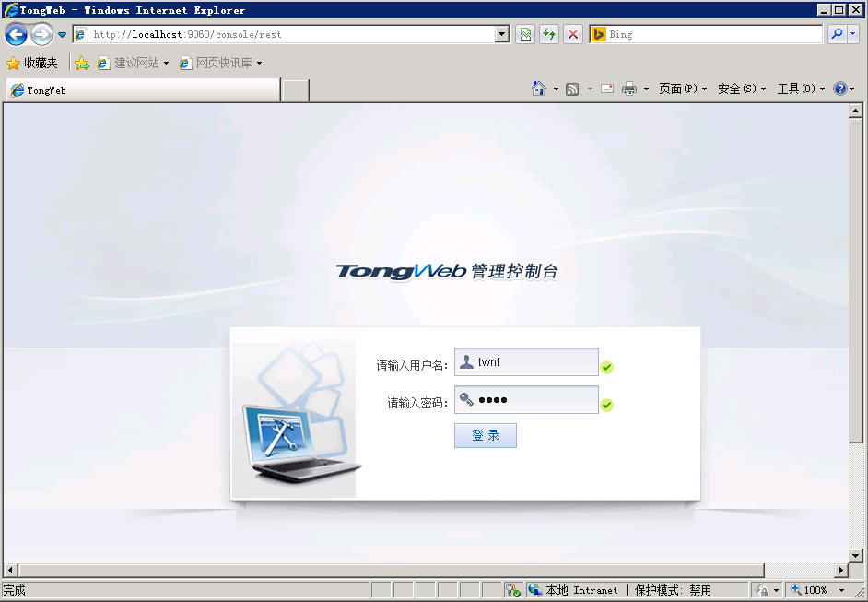Click the 请输入密码 label
Screen dimensions: 868x602
pyautogui.click(x=417, y=403)
